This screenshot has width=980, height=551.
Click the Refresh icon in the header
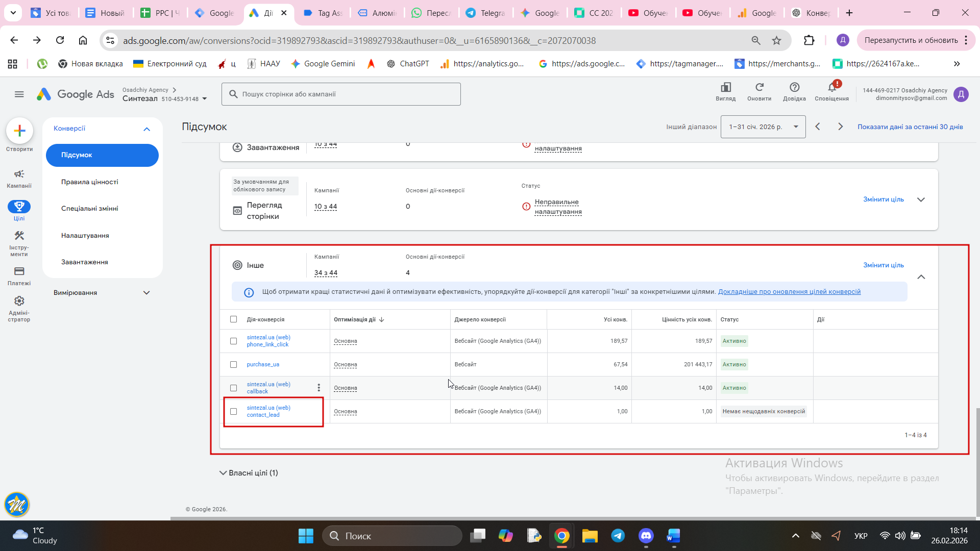759,88
